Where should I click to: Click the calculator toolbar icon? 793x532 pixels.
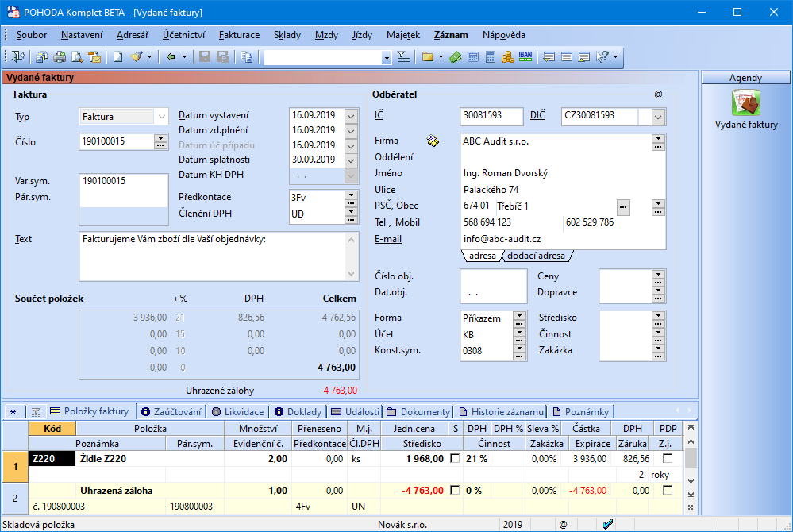tap(490, 56)
